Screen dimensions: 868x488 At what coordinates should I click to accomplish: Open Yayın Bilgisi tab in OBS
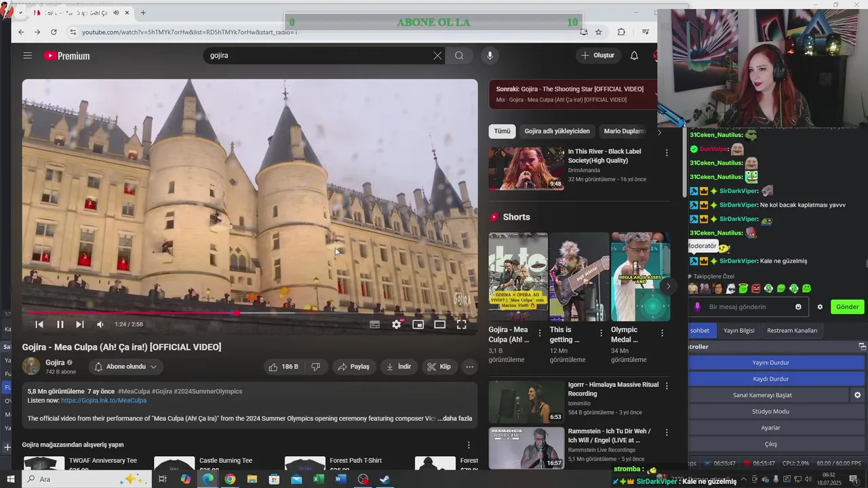pyautogui.click(x=738, y=331)
